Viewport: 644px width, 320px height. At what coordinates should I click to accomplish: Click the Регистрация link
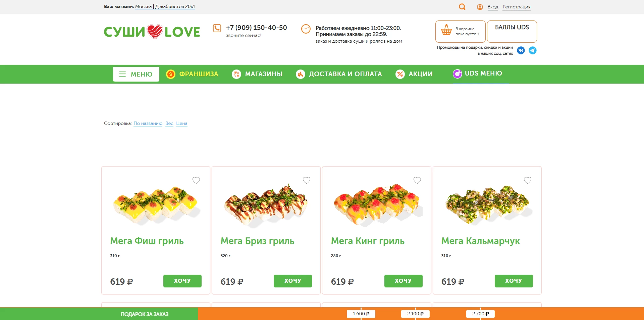(517, 7)
